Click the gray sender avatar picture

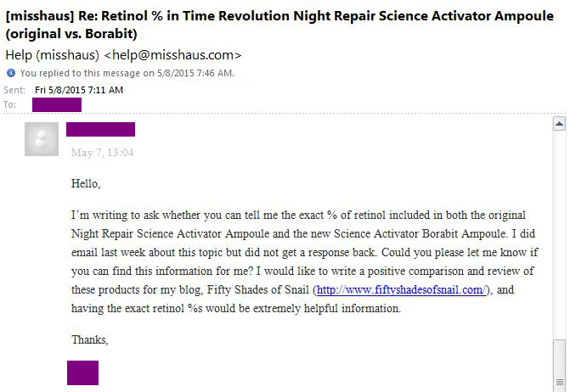[42, 138]
